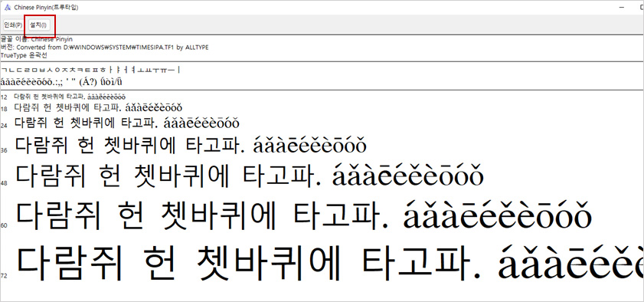Click the size 18 sample sentence
Image resolution: width=644 pixels, height=302 pixels.
pos(98,107)
